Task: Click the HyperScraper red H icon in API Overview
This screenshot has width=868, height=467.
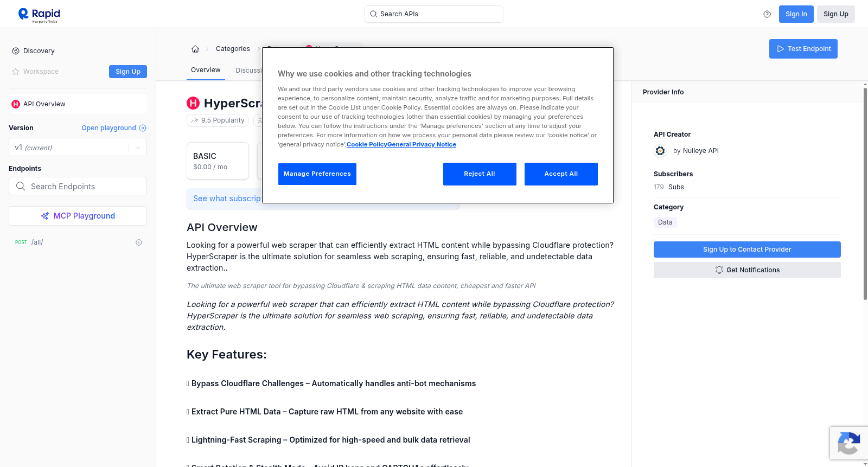Action: [x=16, y=104]
